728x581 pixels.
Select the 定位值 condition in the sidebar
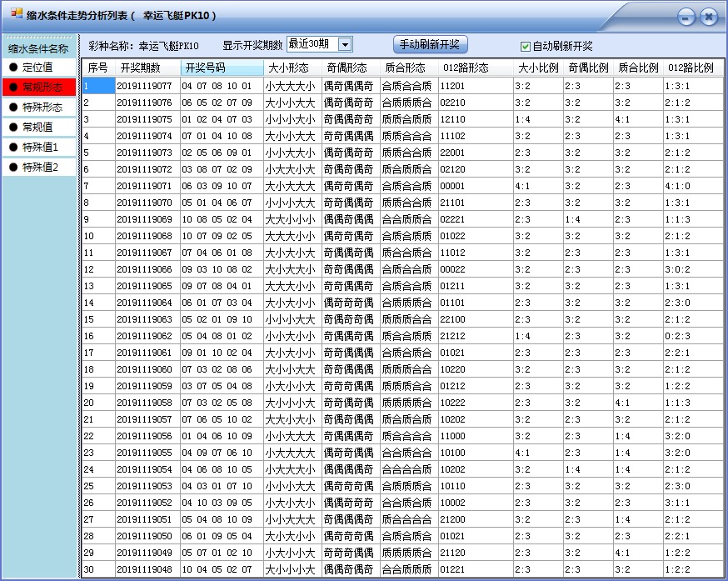point(37,68)
